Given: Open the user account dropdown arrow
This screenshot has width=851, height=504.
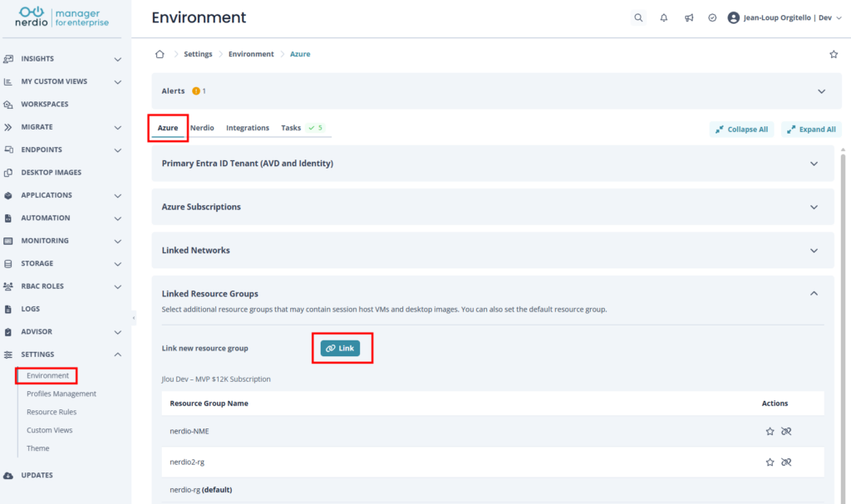Looking at the screenshot, I should [x=839, y=18].
